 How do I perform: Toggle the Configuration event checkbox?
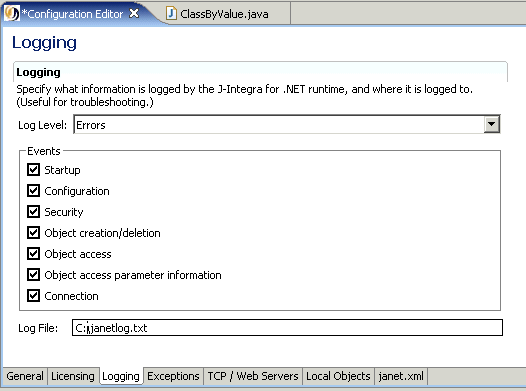(34, 191)
